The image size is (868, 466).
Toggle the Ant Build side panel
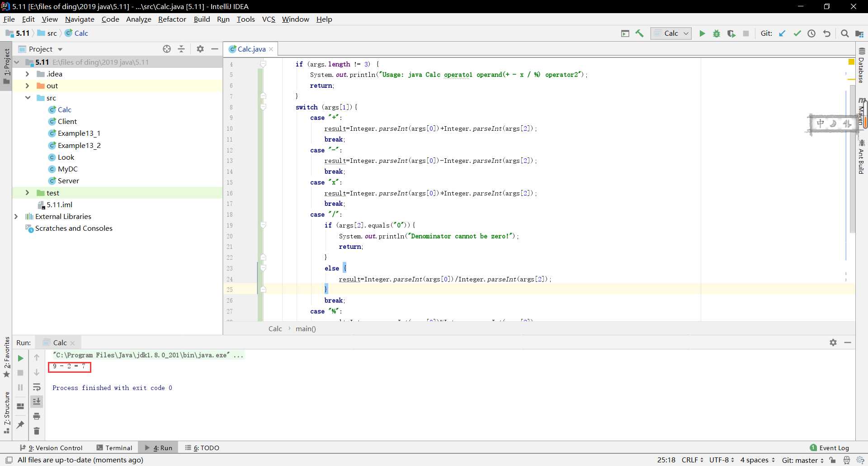(x=862, y=157)
